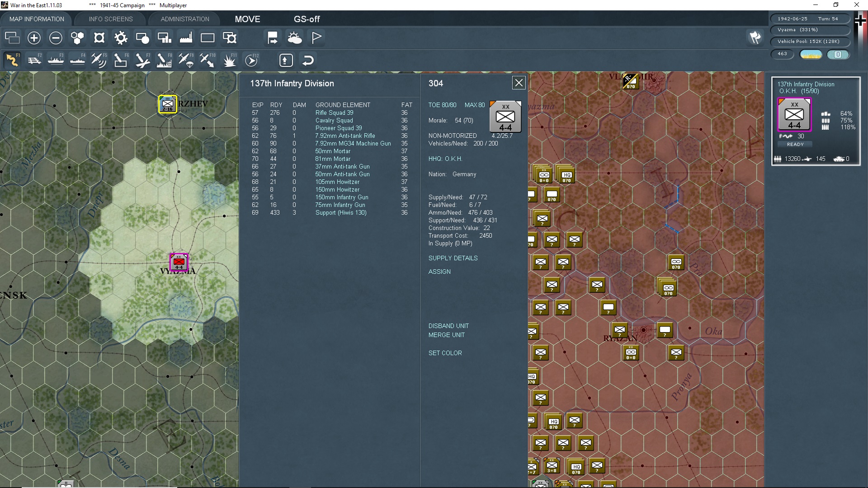
Task: Click 150mm Infantry Gun ground element
Action: tap(342, 197)
